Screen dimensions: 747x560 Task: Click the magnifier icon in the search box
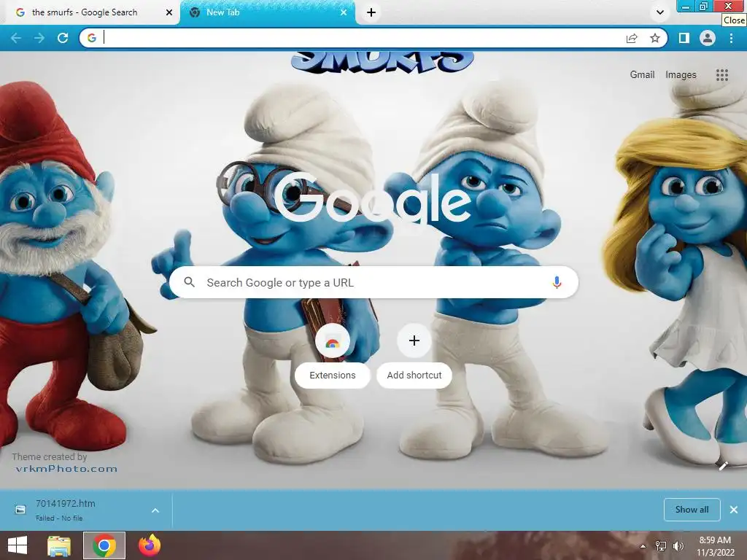coord(189,282)
